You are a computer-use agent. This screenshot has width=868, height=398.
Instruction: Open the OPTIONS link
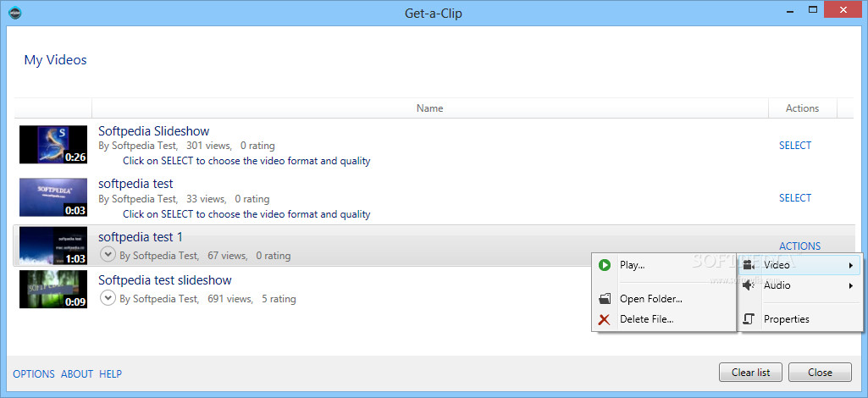pos(34,374)
